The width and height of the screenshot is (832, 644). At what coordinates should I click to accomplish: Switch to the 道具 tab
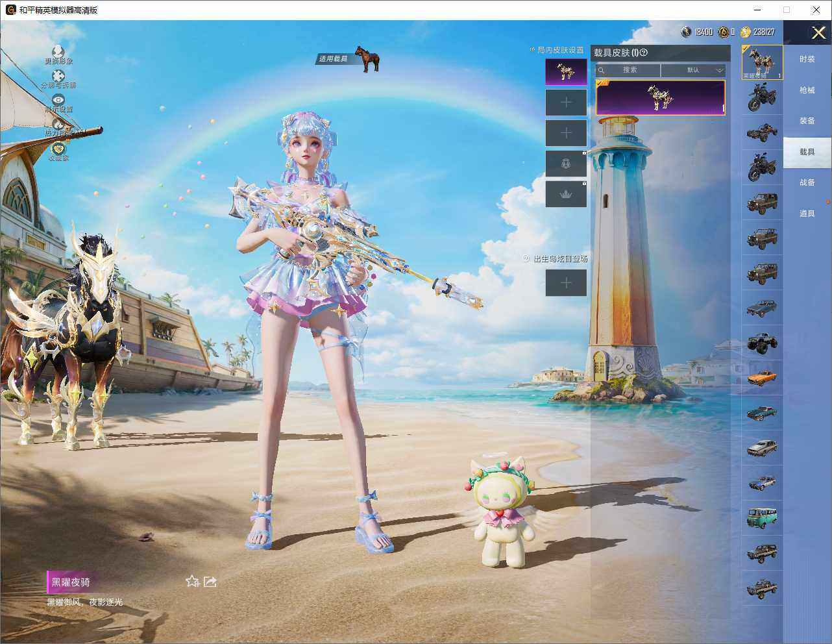point(807,214)
